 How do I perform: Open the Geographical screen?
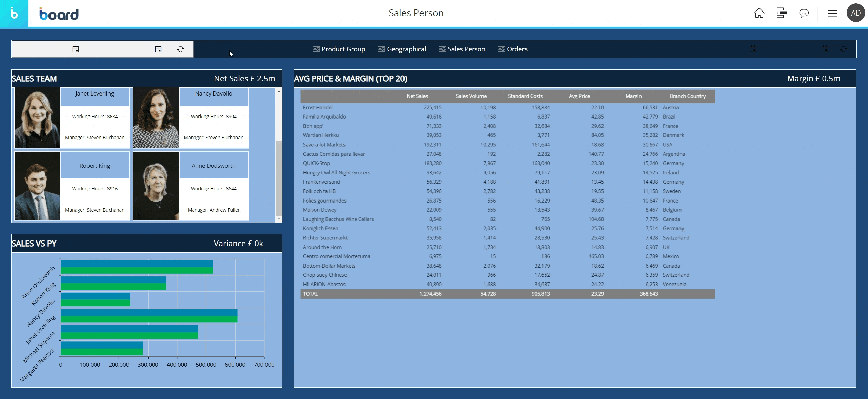(x=406, y=49)
